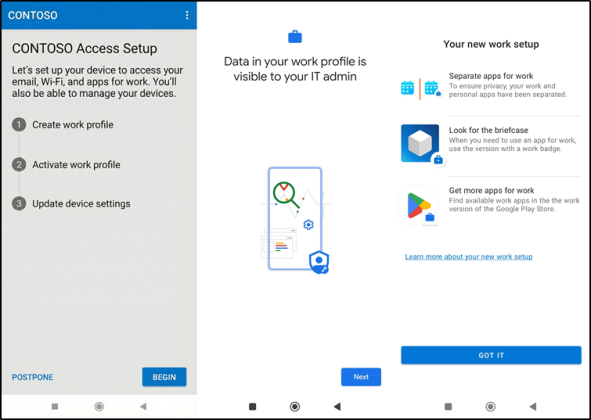Click the step 1 circle for Create work profile
The height and width of the screenshot is (420, 591).
coord(19,124)
